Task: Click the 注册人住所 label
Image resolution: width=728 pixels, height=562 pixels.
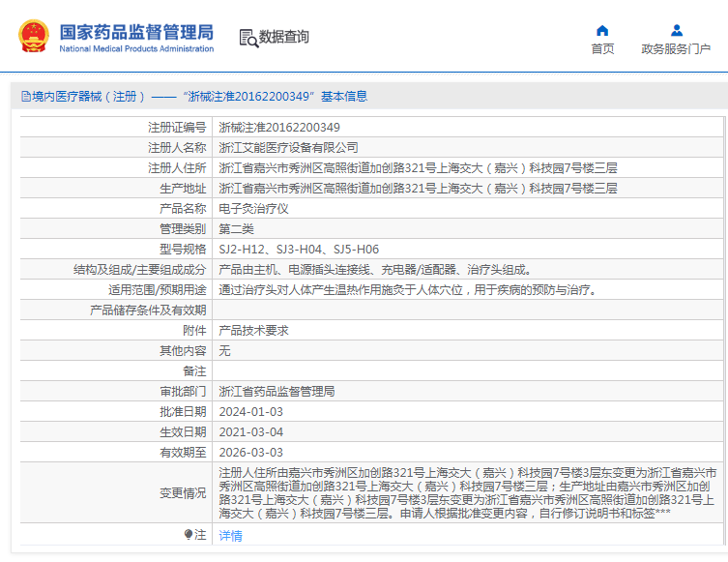Action: point(177,168)
